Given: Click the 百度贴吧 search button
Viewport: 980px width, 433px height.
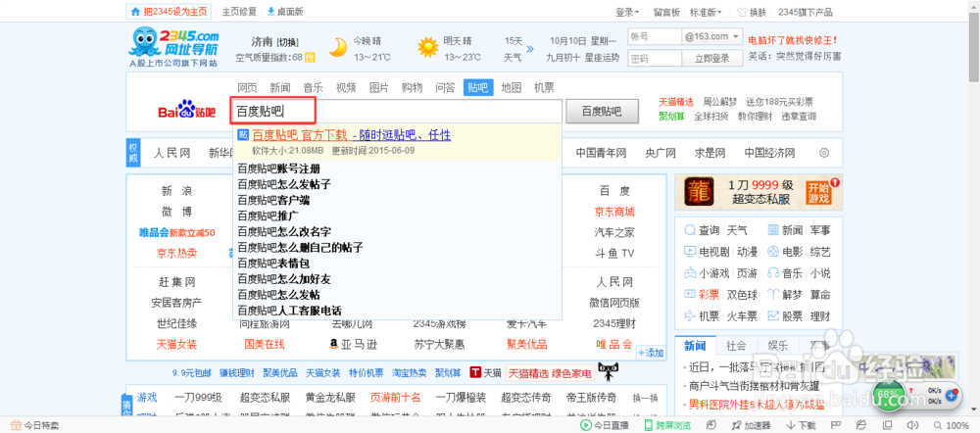Looking at the screenshot, I should tap(603, 112).
